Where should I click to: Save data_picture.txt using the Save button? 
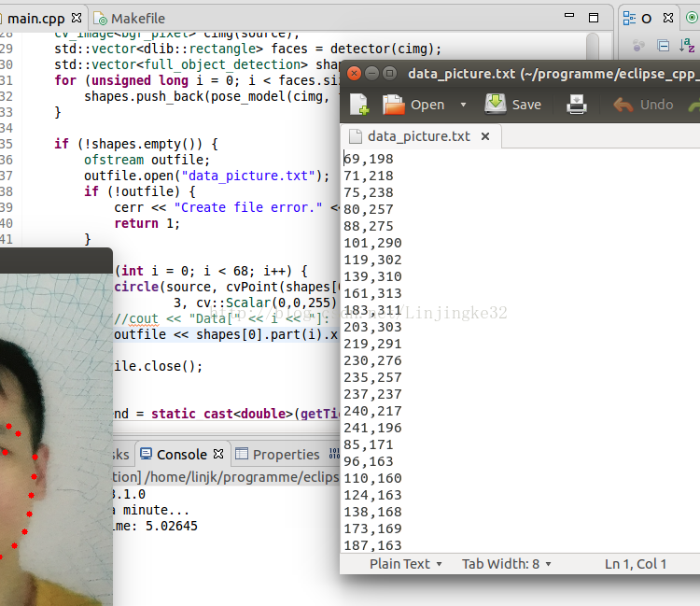click(512, 105)
